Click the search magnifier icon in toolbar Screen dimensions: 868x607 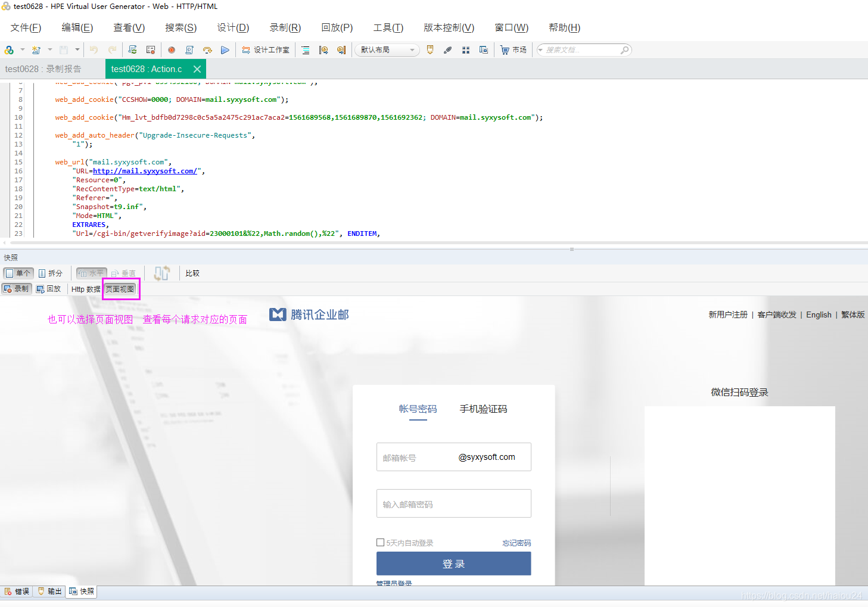pos(624,50)
